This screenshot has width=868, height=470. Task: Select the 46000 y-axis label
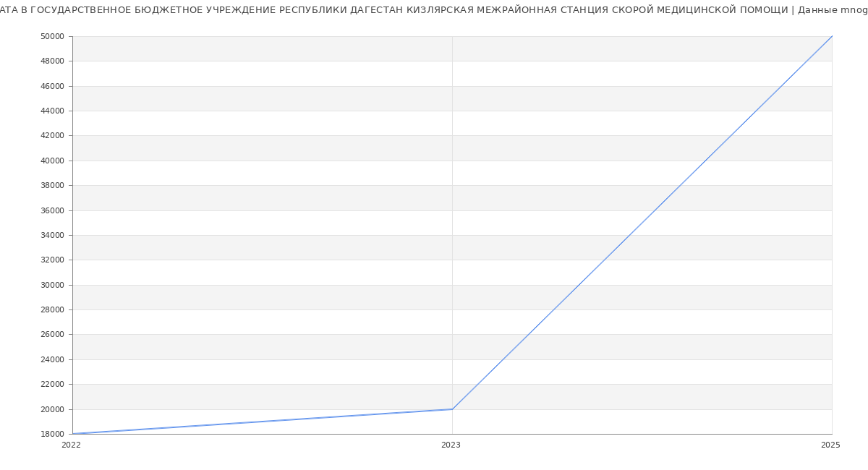pyautogui.click(x=53, y=86)
